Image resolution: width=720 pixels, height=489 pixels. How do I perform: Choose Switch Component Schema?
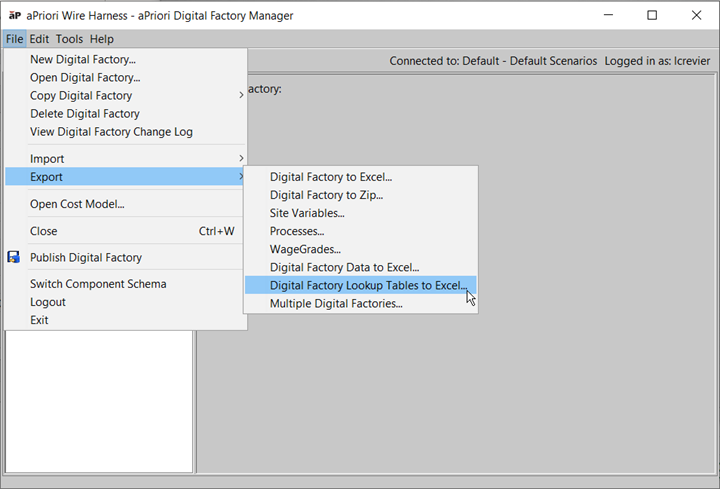coord(125,284)
